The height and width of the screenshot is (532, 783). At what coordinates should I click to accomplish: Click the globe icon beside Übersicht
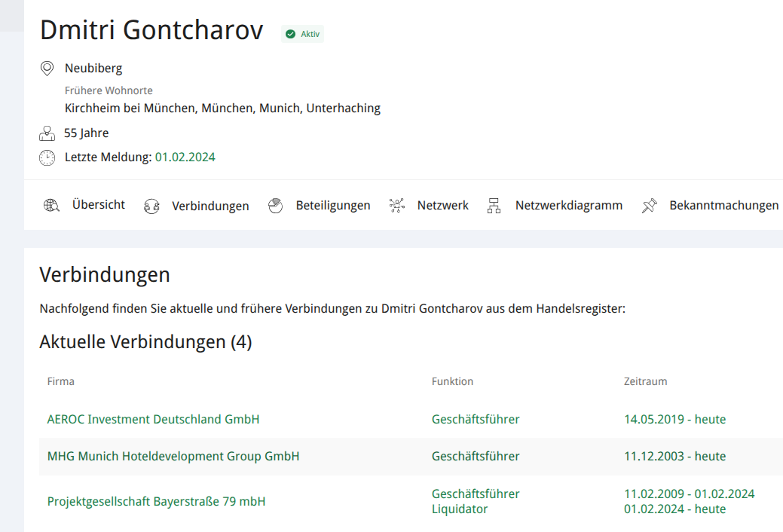pos(51,206)
